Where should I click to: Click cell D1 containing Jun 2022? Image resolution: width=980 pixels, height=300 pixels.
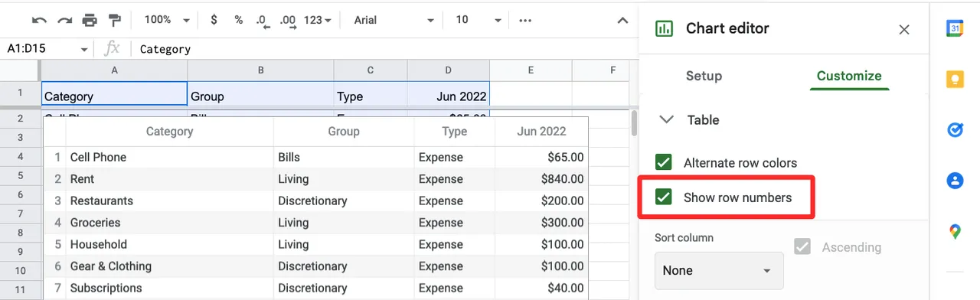click(449, 94)
